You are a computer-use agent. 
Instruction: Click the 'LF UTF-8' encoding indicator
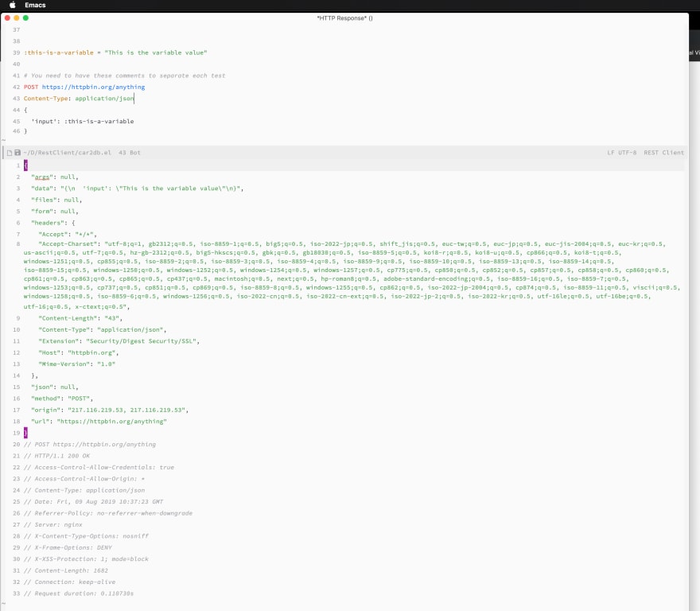coord(621,153)
